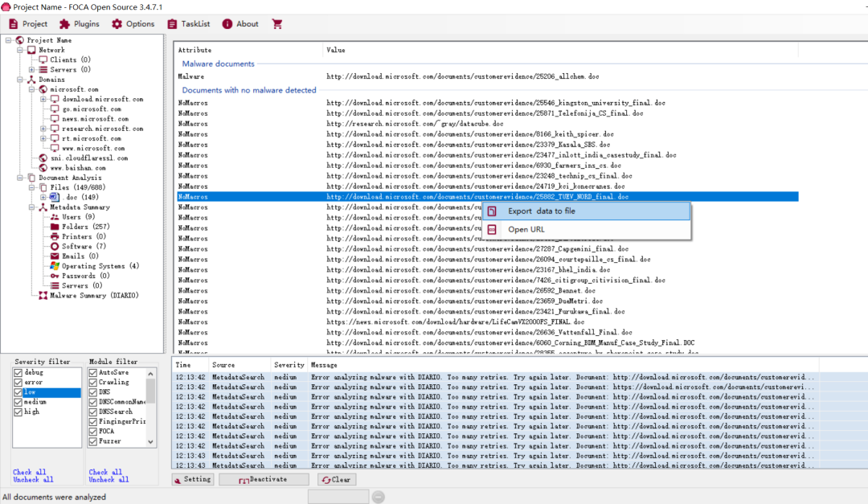This screenshot has width=868, height=504.
Task: Click Uncheck all under Severity filter
Action: pyautogui.click(x=33, y=480)
